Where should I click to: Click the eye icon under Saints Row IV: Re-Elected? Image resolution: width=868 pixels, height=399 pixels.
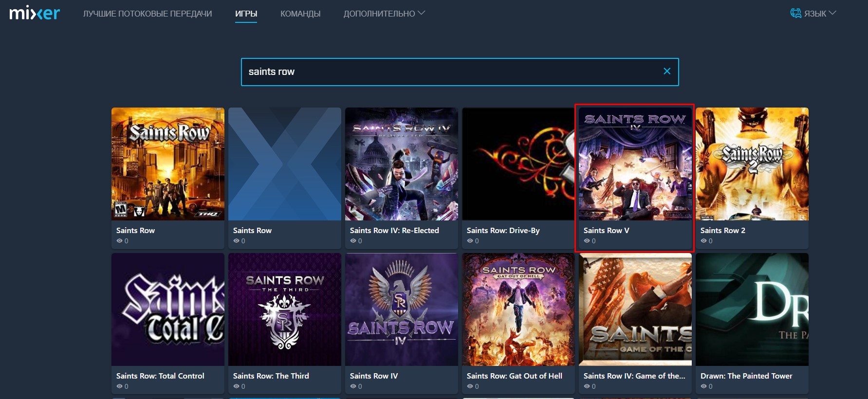pyautogui.click(x=353, y=241)
